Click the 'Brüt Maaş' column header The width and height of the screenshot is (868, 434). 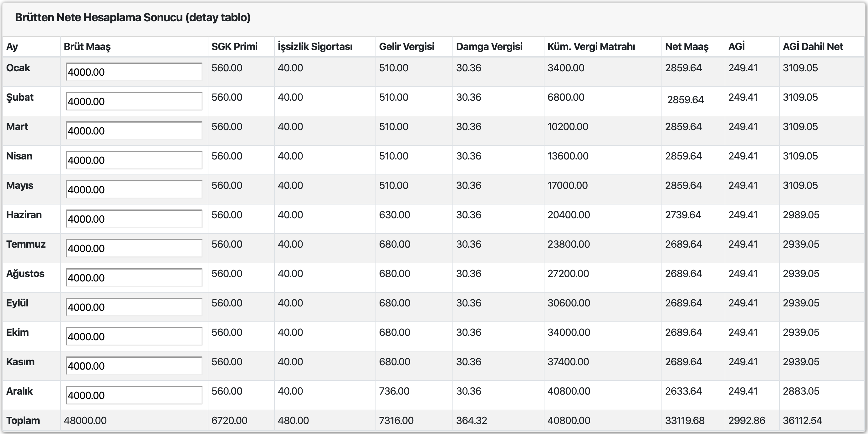coord(87,47)
